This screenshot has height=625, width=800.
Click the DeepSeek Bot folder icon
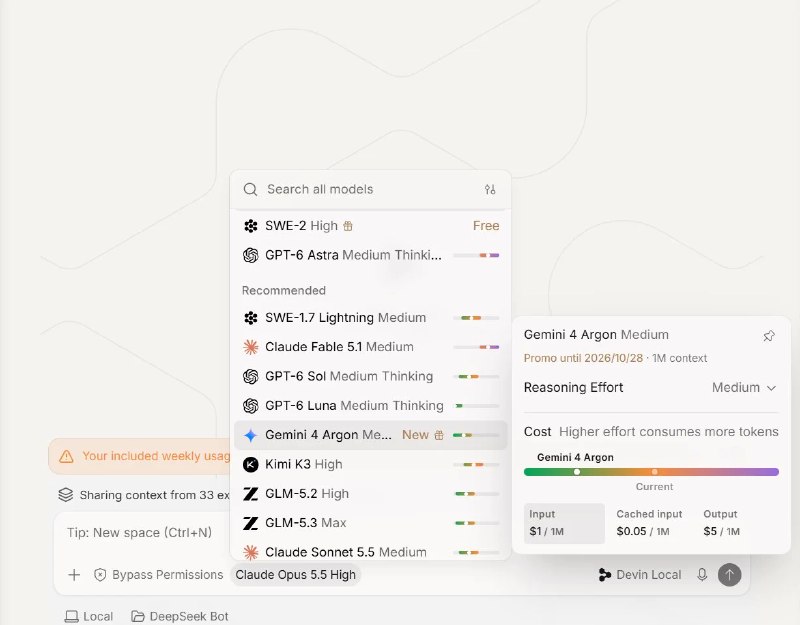(x=138, y=616)
